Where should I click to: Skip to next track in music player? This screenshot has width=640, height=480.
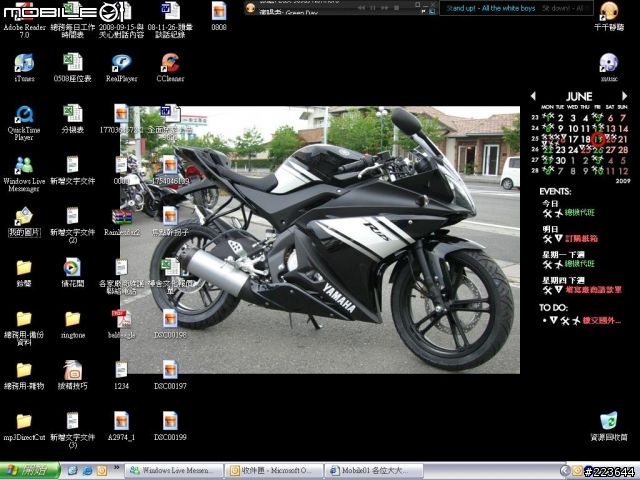384,8
